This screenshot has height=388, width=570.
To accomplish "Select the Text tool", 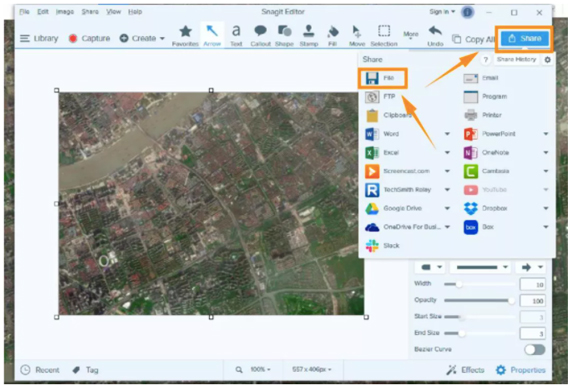I will [236, 36].
